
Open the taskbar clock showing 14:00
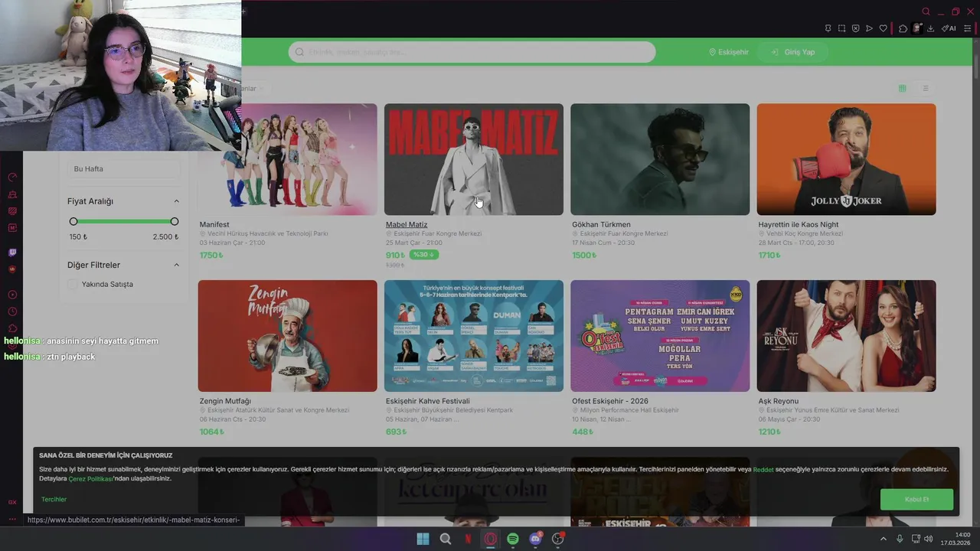click(956, 539)
